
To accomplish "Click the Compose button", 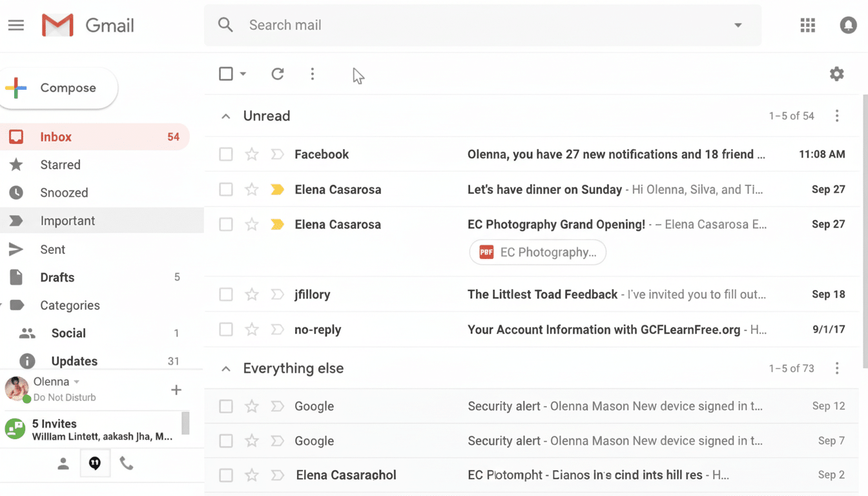I will 58,88.
